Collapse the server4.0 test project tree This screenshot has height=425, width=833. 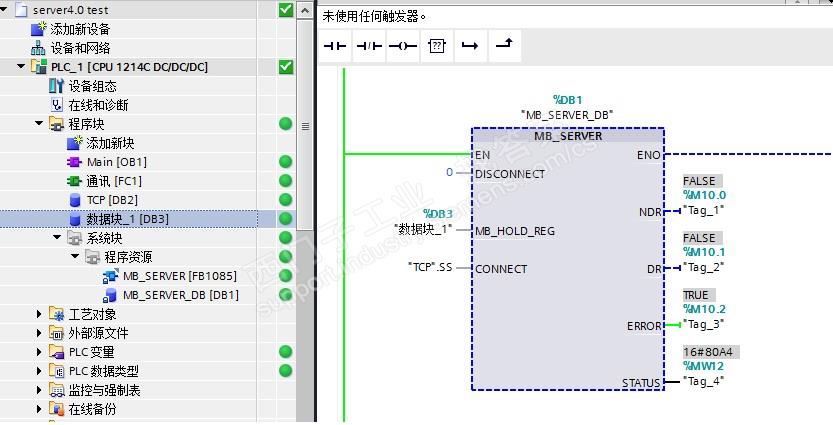coord(4,10)
